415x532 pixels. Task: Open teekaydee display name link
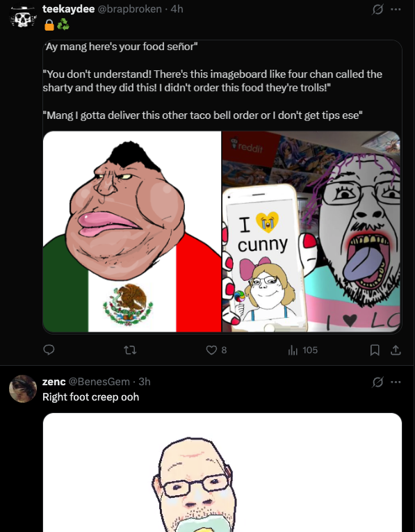pos(68,9)
